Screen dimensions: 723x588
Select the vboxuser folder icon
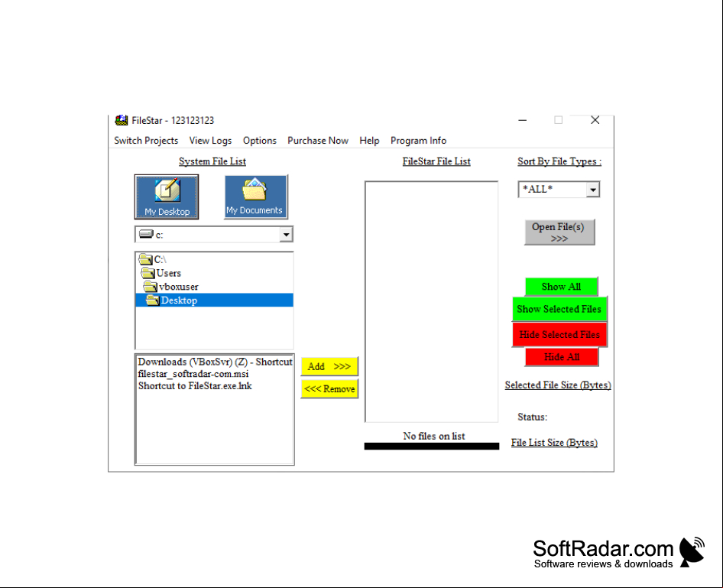point(151,287)
